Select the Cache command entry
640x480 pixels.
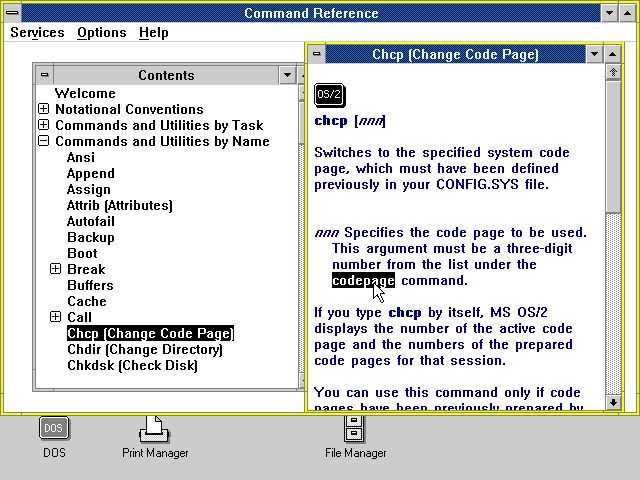(x=87, y=301)
